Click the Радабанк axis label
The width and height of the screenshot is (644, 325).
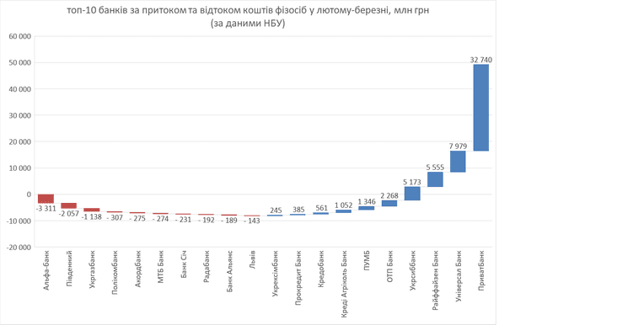coord(207,267)
